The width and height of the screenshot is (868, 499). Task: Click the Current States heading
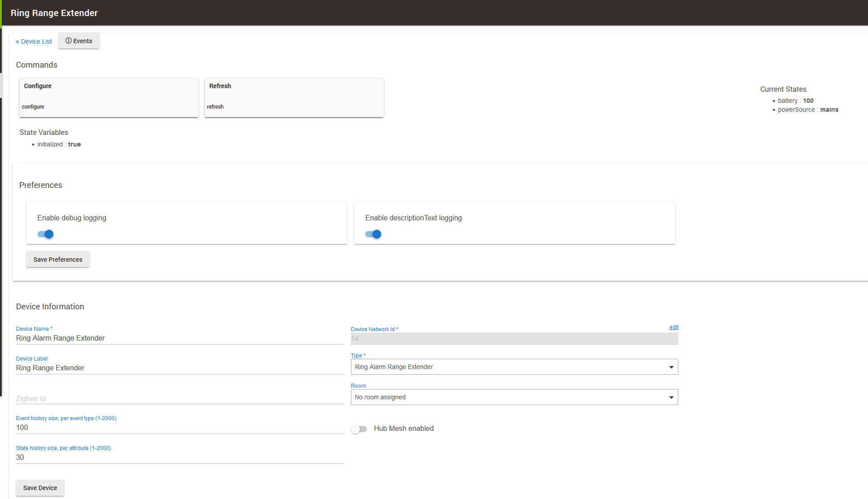click(783, 89)
